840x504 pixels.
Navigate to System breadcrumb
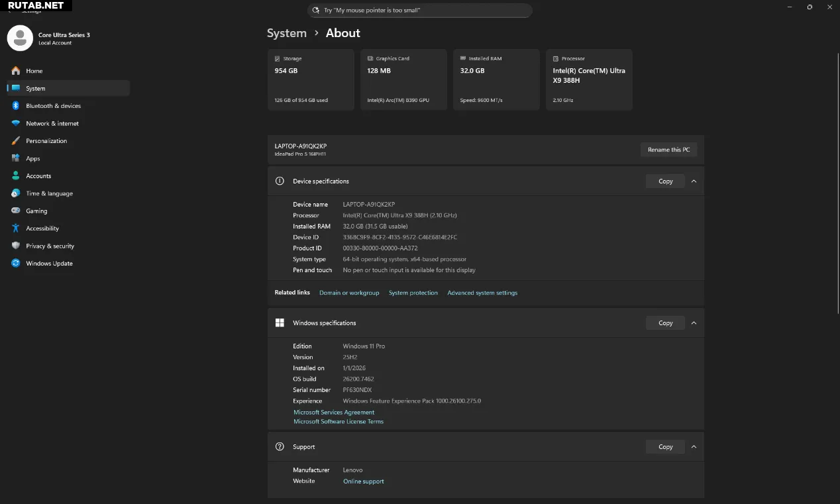pyautogui.click(x=286, y=33)
